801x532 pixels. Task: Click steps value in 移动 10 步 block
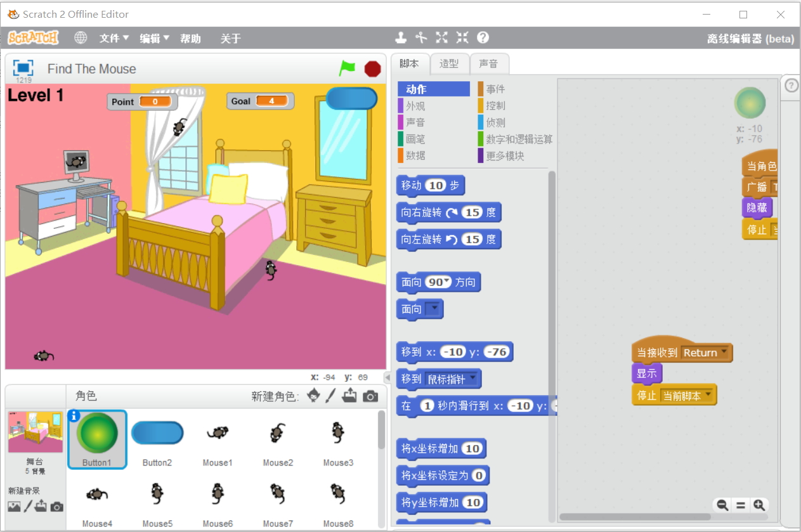point(436,185)
